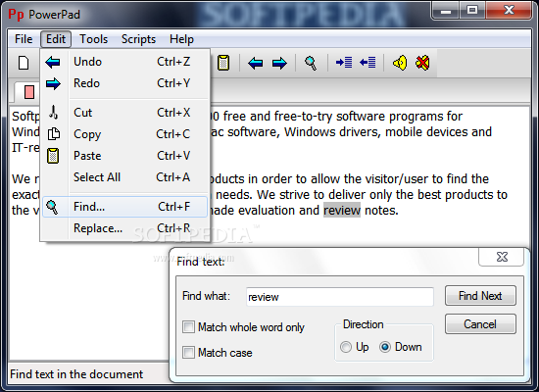Click the Find magnifier toolbar icon

coord(311,64)
